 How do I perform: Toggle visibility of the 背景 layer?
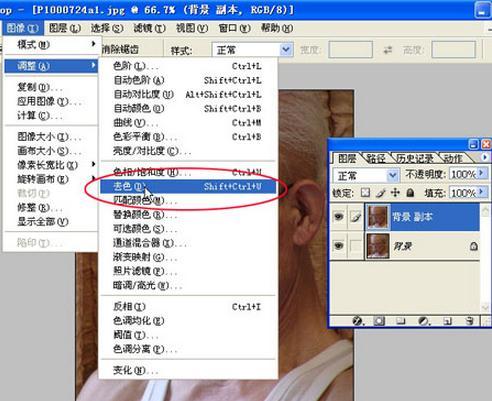338,246
